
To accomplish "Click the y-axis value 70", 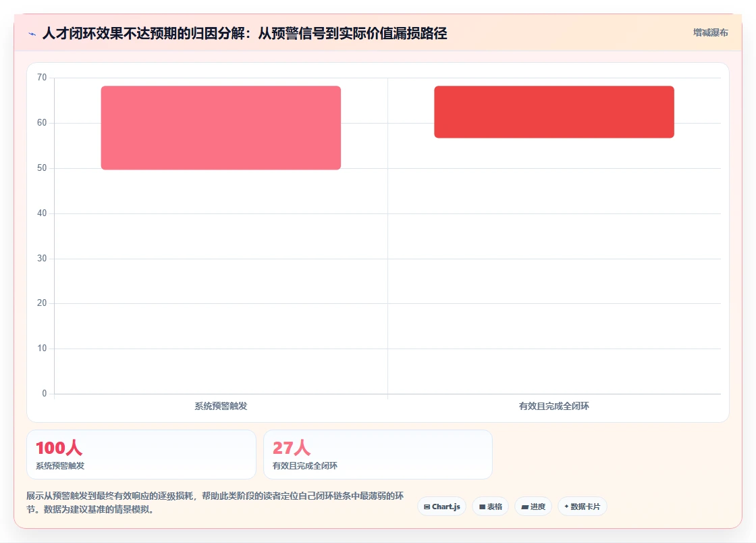I will pos(42,78).
